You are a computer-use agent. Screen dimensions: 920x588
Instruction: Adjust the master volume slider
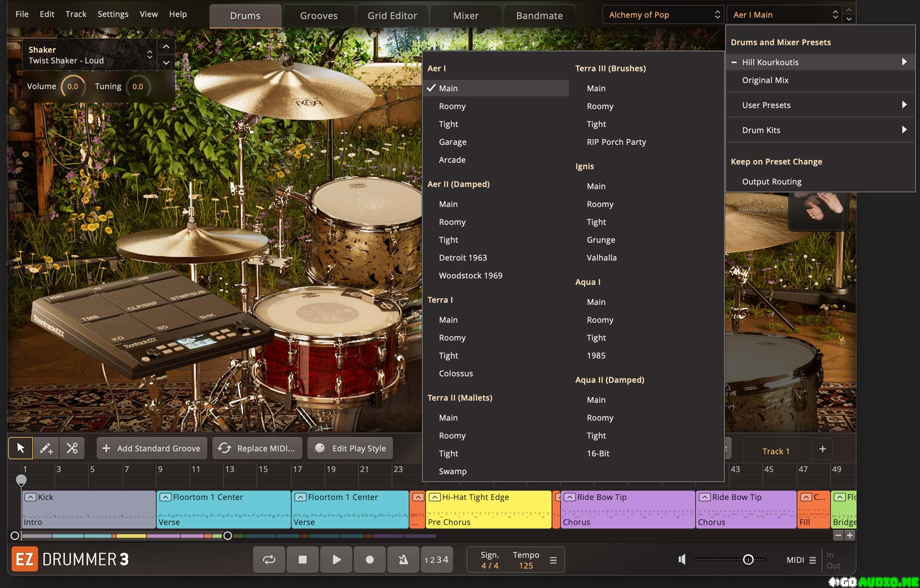pyautogui.click(x=748, y=559)
